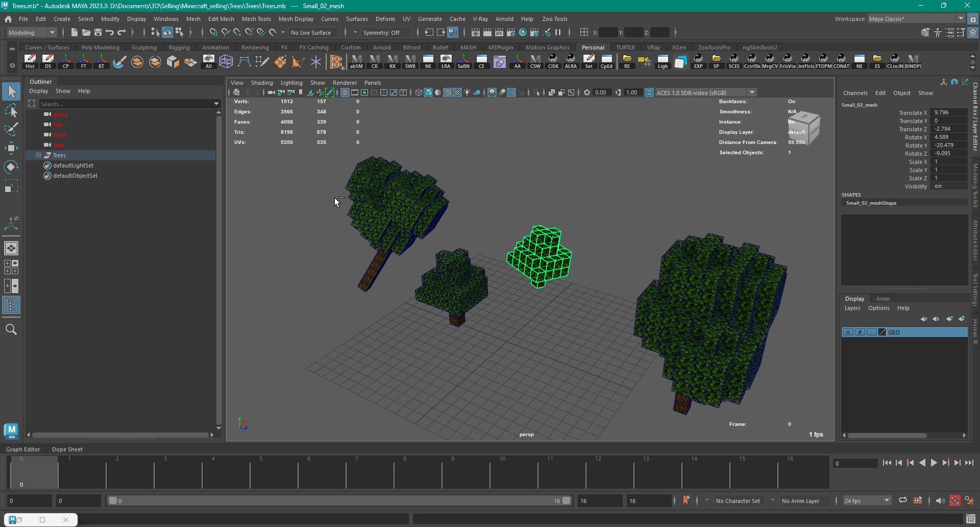980x527 pixels.
Task: Click the Outliner horizontal scrollbar
Action: pyautogui.click(x=121, y=435)
